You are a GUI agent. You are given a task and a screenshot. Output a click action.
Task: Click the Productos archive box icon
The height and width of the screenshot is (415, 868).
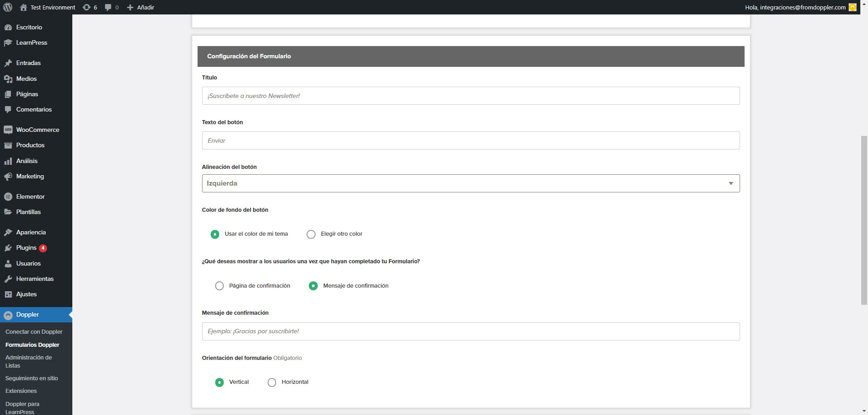(x=8, y=145)
